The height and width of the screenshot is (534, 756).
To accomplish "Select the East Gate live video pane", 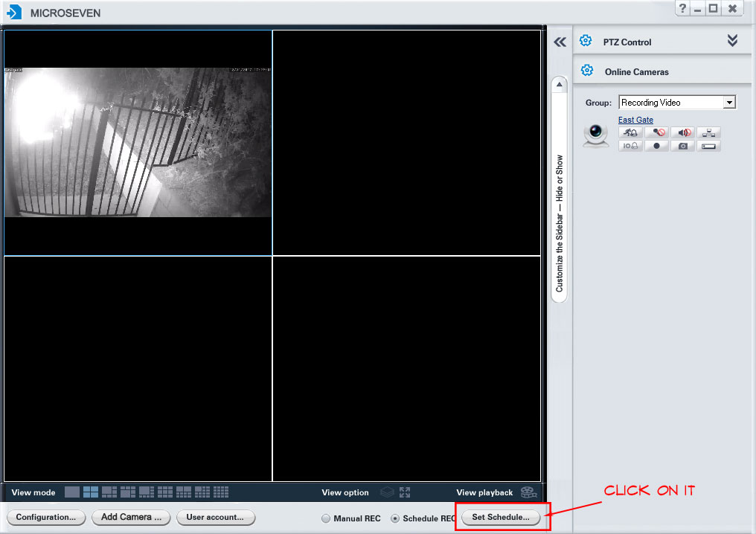I will (x=138, y=143).
